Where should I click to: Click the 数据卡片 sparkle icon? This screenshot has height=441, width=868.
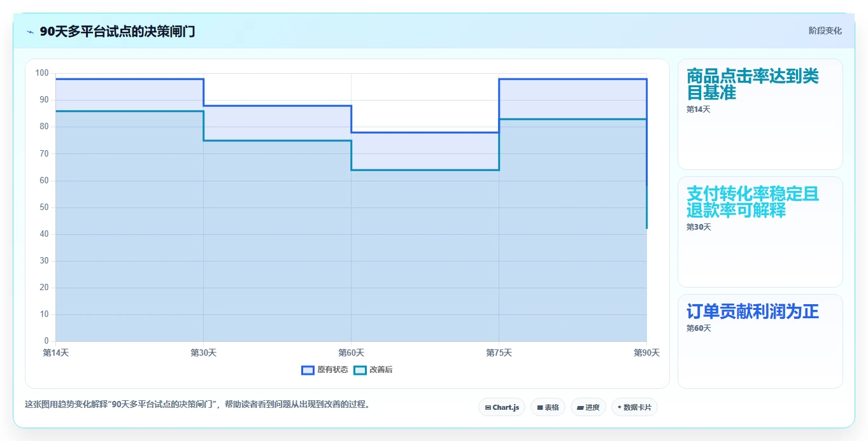[620, 407]
